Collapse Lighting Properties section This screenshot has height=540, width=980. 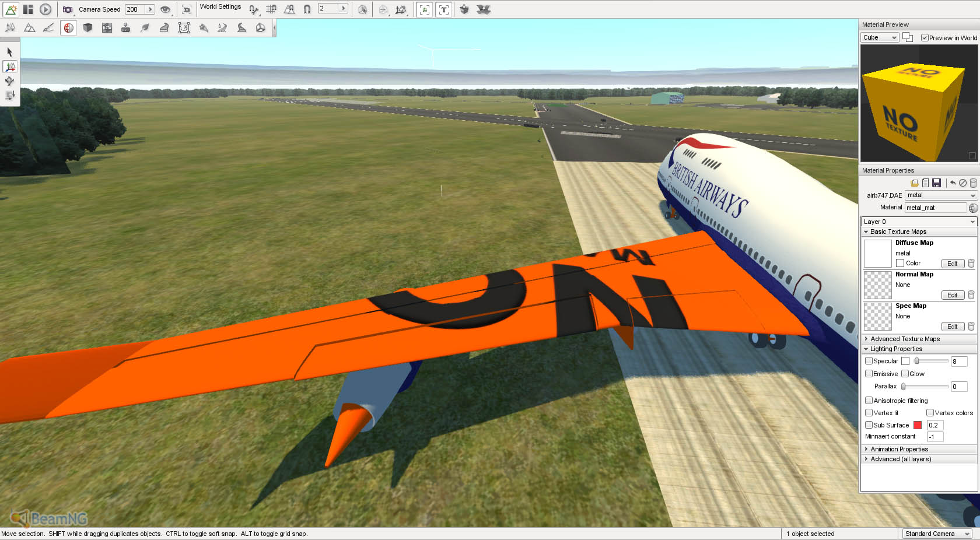[919, 349]
